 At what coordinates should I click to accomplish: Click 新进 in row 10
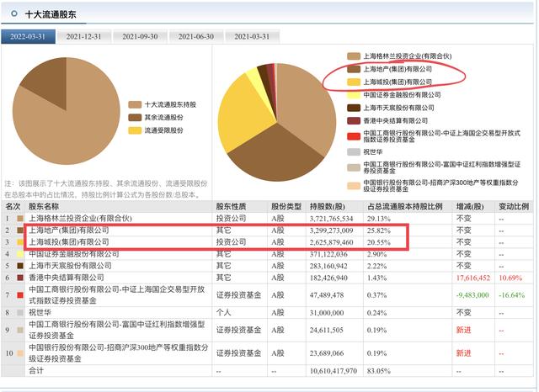point(463,353)
